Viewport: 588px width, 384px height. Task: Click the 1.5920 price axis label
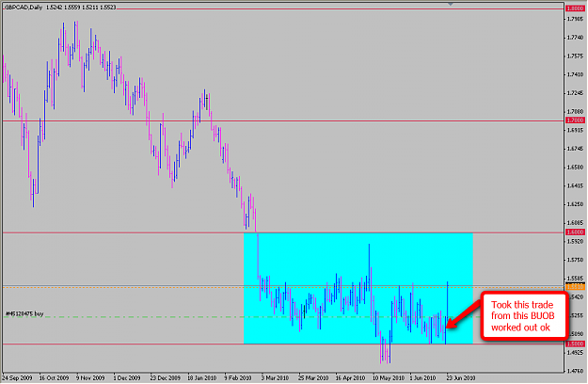click(576, 242)
